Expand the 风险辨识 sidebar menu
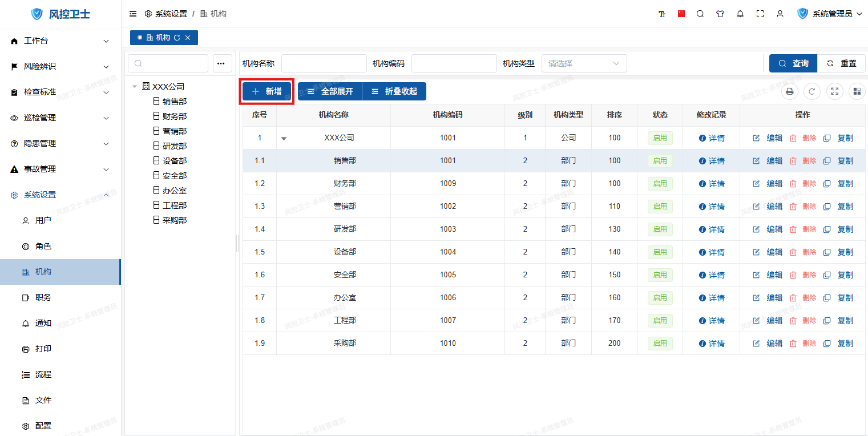This screenshot has height=436, width=868. 60,66
